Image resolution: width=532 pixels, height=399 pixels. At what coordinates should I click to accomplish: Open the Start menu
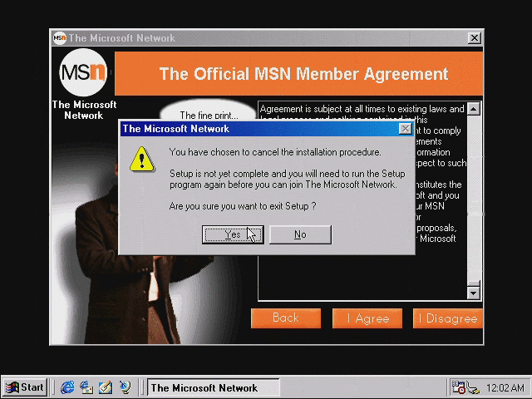coord(24,387)
